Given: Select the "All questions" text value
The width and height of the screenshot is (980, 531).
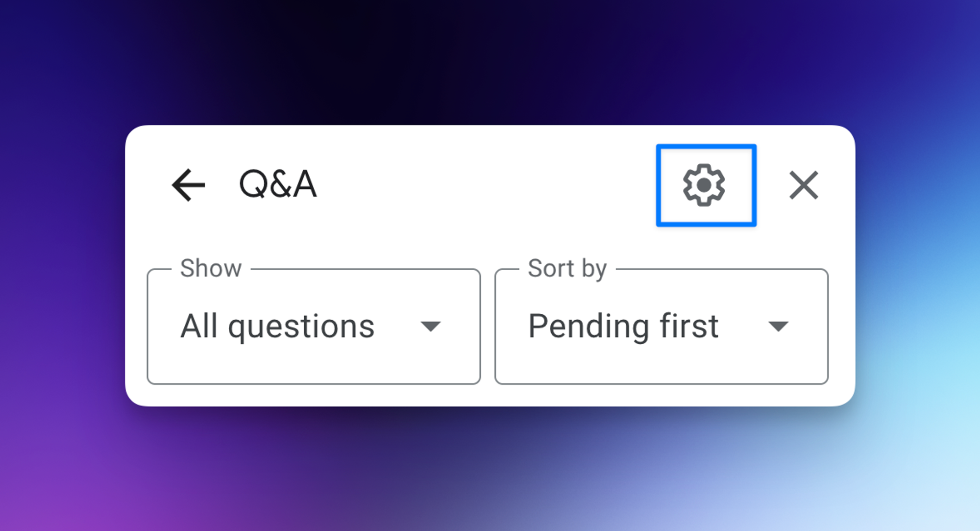Looking at the screenshot, I should (277, 326).
